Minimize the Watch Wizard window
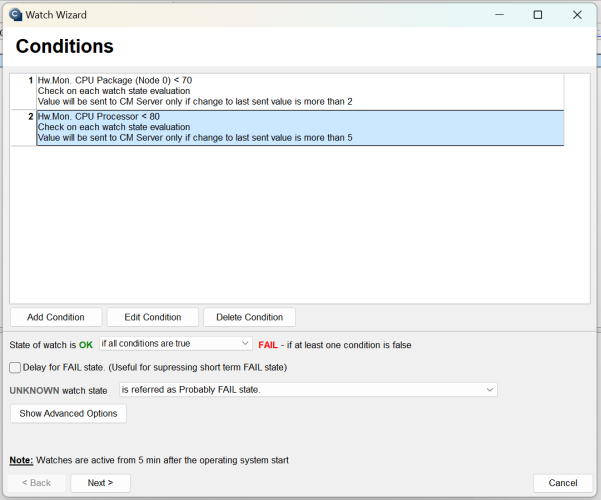Viewport: 601px width, 500px height. [499, 15]
